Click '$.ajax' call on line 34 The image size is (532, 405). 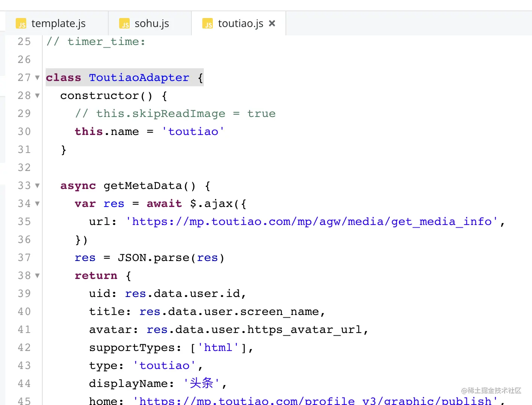(212, 204)
